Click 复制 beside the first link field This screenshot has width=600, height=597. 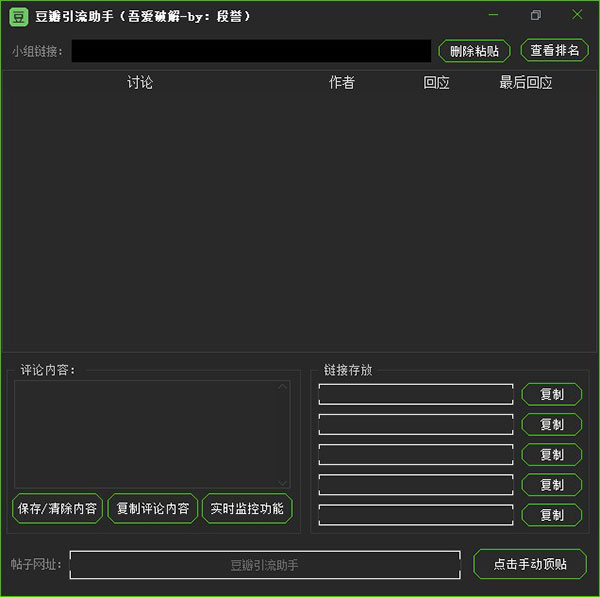(x=552, y=394)
